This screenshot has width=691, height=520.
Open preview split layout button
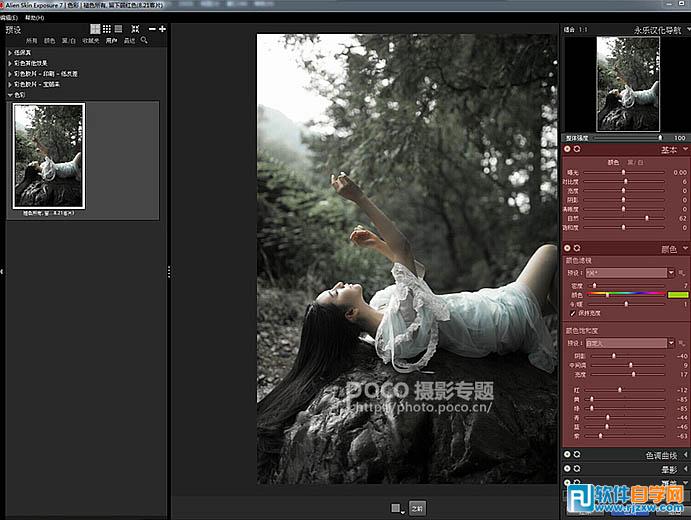tap(397, 508)
